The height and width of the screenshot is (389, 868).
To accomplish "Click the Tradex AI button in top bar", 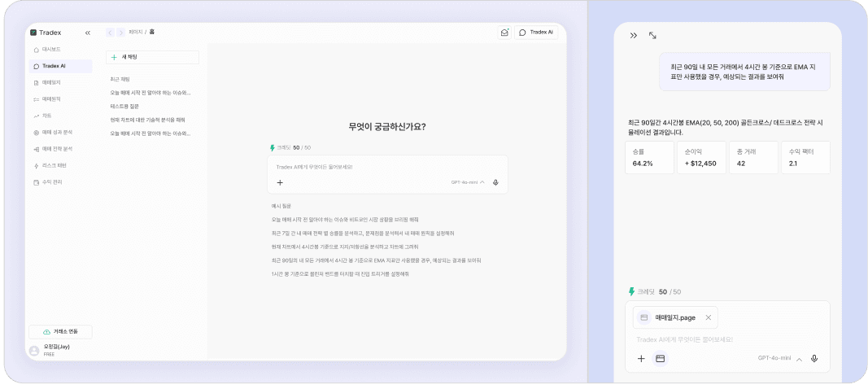I will [536, 33].
